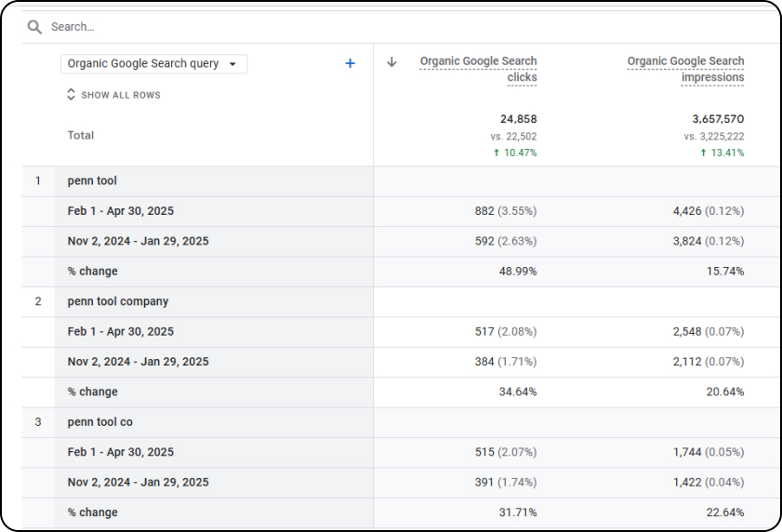Click the 13.41% increase indicator
The image size is (782, 532).
coord(722,153)
